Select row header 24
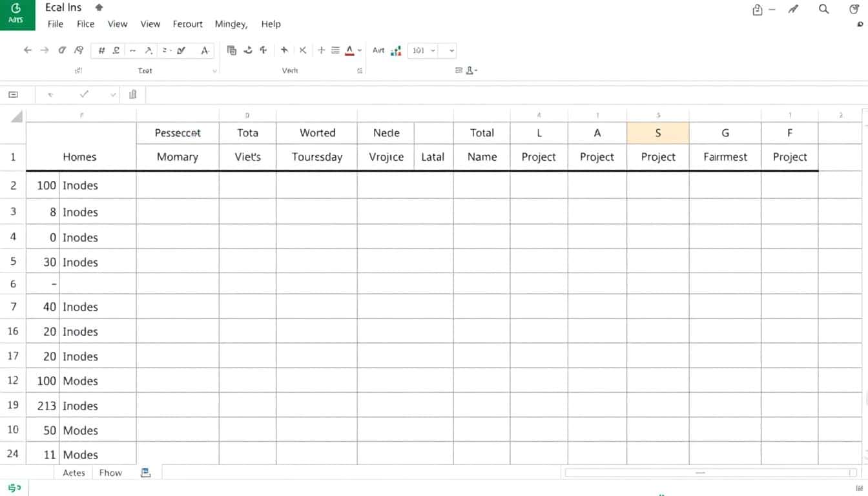 (x=13, y=453)
